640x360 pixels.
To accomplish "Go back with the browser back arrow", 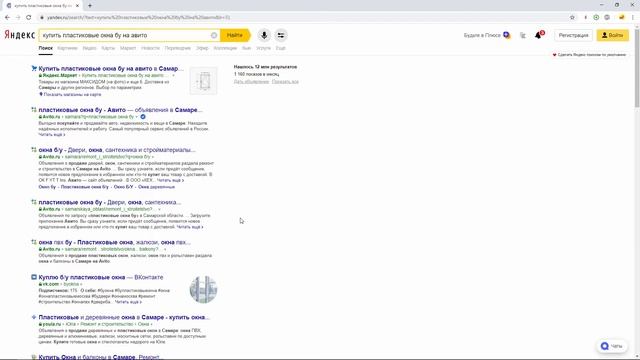I will pyautogui.click(x=7, y=17).
